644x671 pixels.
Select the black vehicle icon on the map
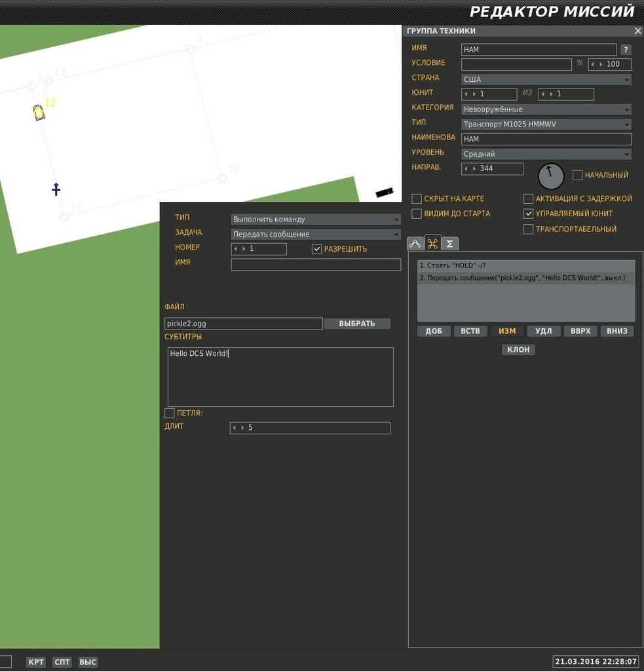pyautogui.click(x=384, y=193)
